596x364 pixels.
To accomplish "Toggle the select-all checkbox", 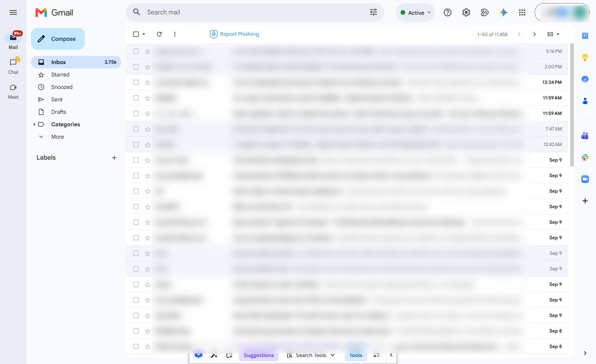I will coord(136,34).
